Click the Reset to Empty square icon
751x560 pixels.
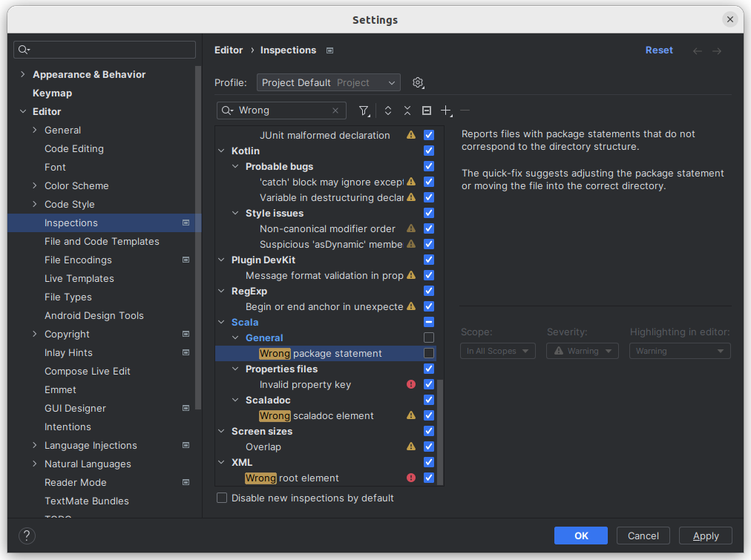pyautogui.click(x=427, y=111)
